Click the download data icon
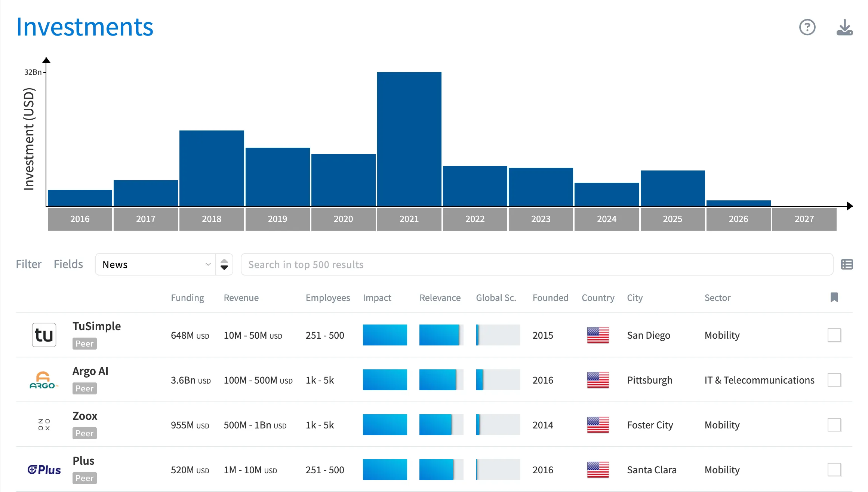 [844, 27]
